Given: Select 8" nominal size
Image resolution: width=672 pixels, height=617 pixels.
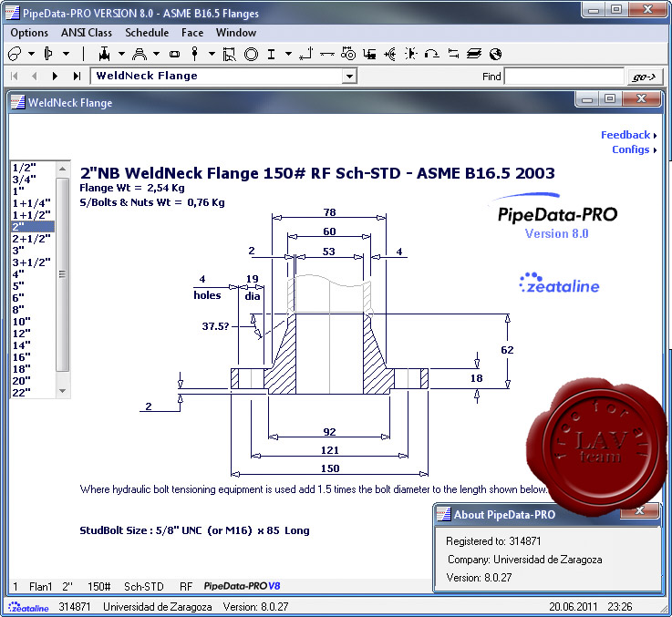Looking at the screenshot, I should (33, 309).
